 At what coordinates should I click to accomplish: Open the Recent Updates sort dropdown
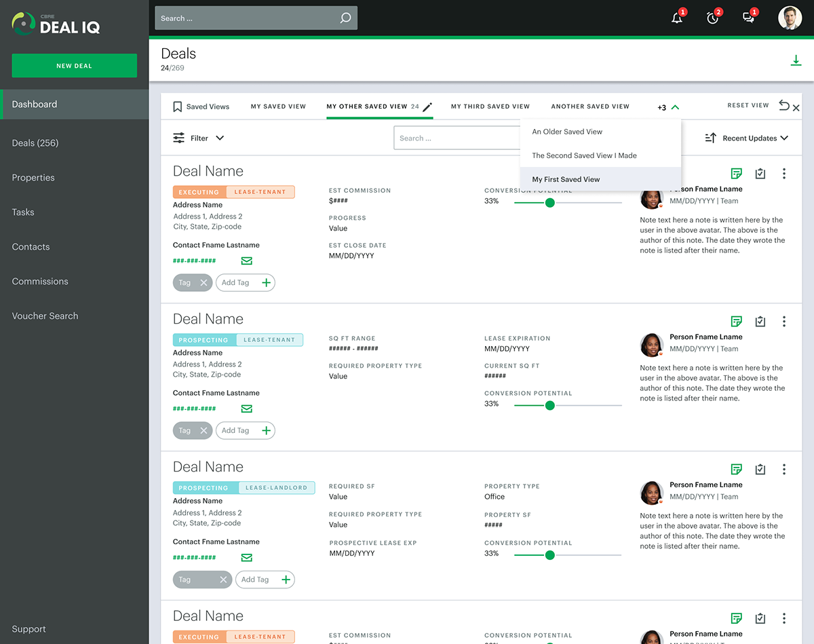pos(755,138)
